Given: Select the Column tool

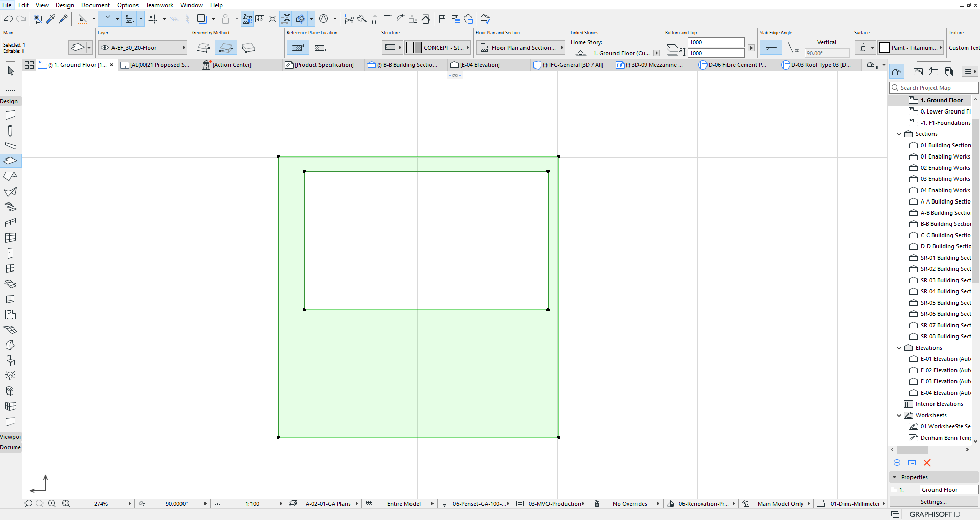Looking at the screenshot, I should (11, 130).
